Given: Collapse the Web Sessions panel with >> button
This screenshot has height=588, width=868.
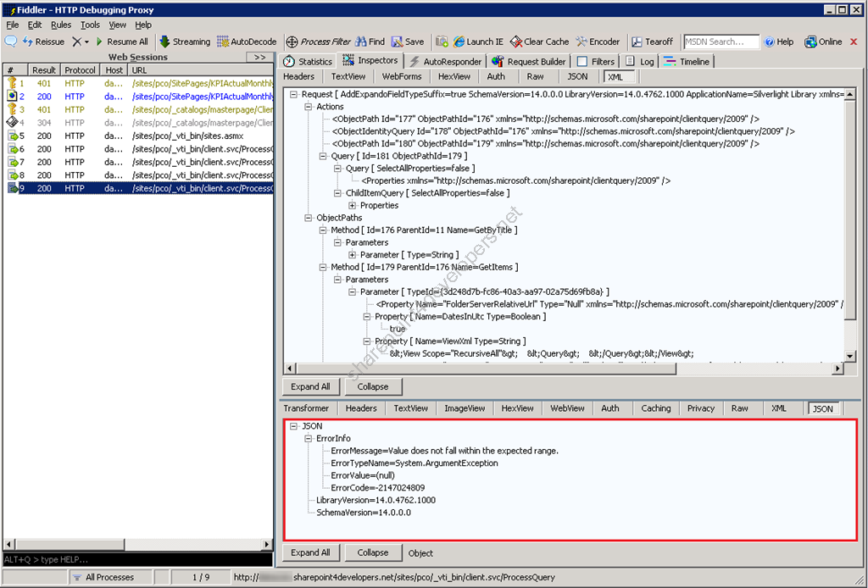Looking at the screenshot, I should coord(259,57).
